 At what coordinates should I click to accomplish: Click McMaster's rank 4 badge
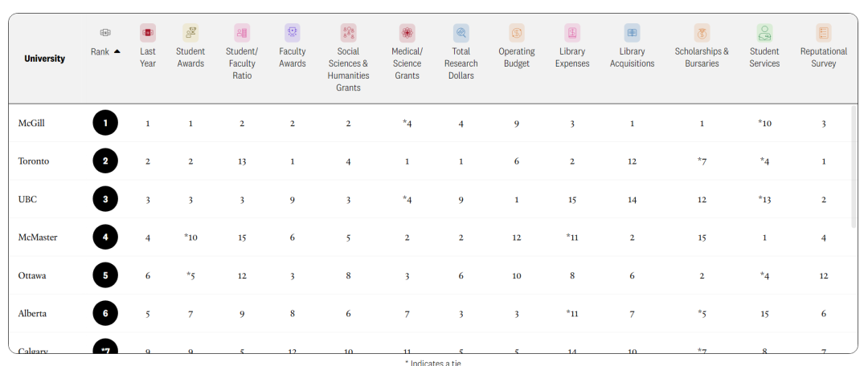(105, 238)
